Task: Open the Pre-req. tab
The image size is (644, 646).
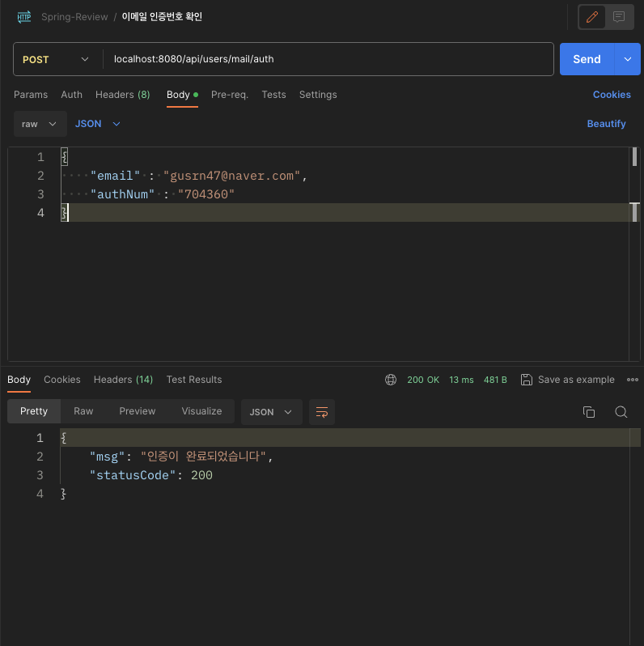Action: [x=229, y=95]
